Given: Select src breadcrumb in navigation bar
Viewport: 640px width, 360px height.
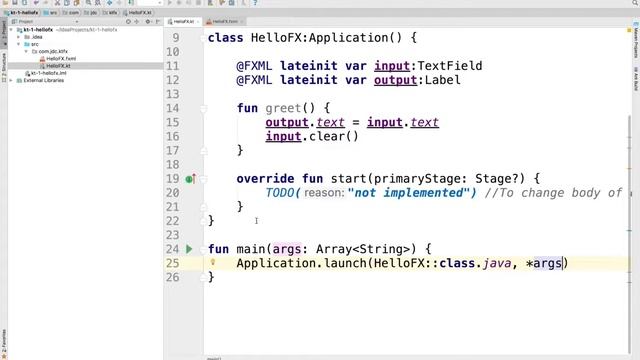Looking at the screenshot, I should pyautogui.click(x=50, y=13).
